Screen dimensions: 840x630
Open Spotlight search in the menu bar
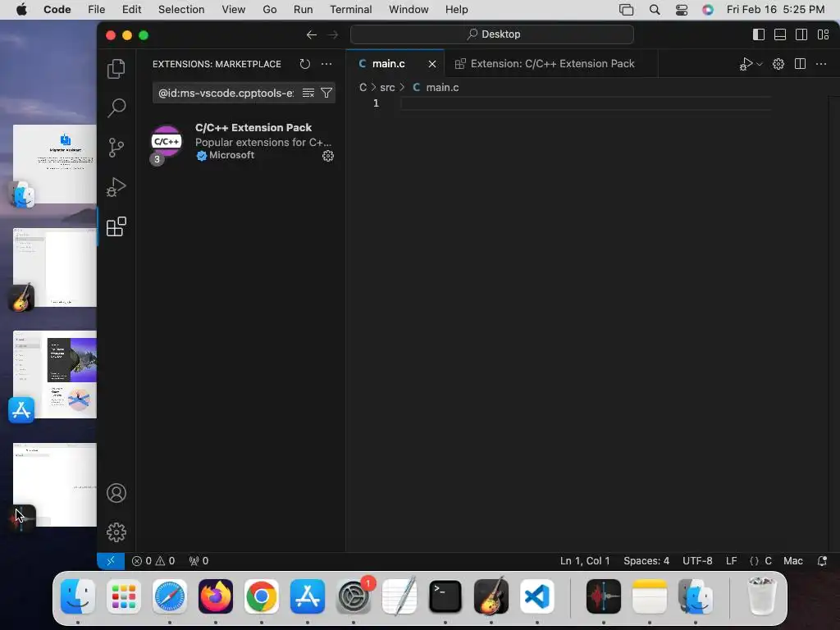654,10
